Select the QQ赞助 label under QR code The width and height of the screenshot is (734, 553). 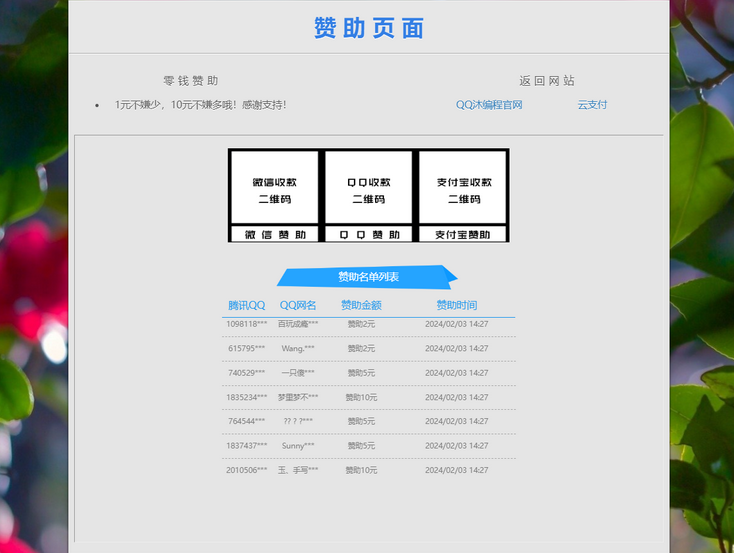pyautogui.click(x=369, y=235)
